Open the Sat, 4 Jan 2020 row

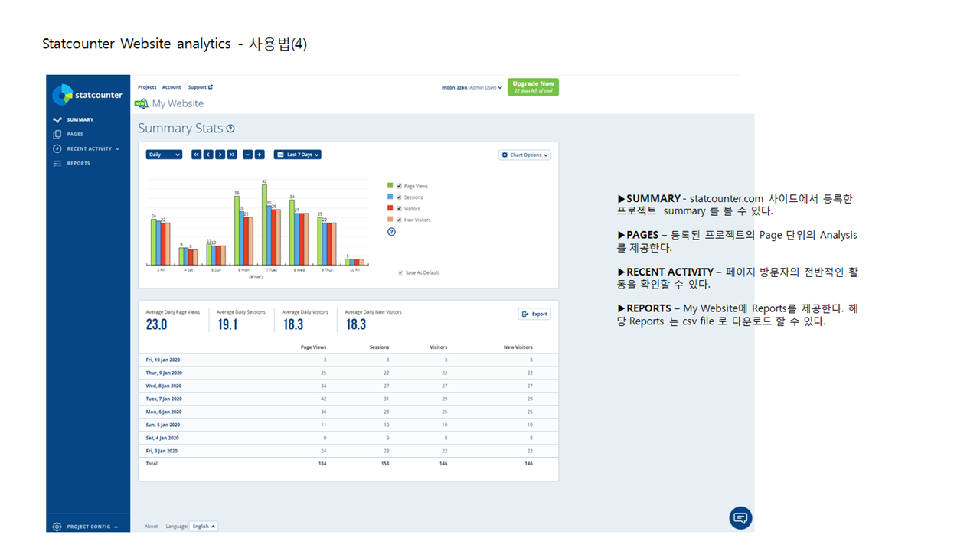[348, 438]
